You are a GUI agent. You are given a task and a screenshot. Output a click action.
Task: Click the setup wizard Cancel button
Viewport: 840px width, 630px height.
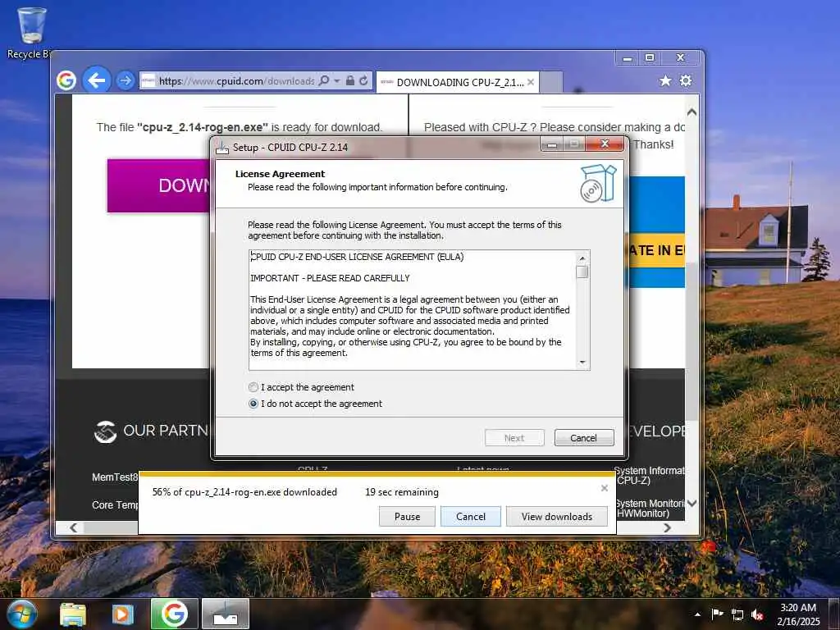click(x=584, y=438)
